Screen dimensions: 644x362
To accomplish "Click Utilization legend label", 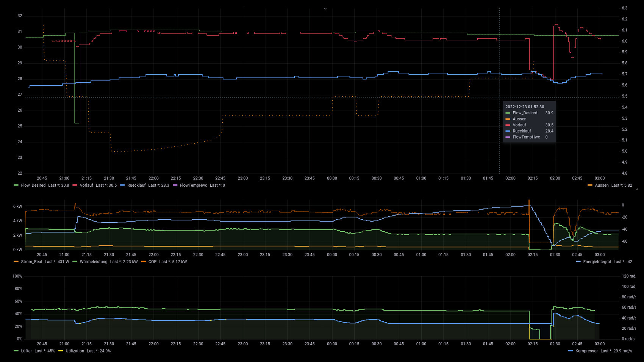I will (75, 351).
